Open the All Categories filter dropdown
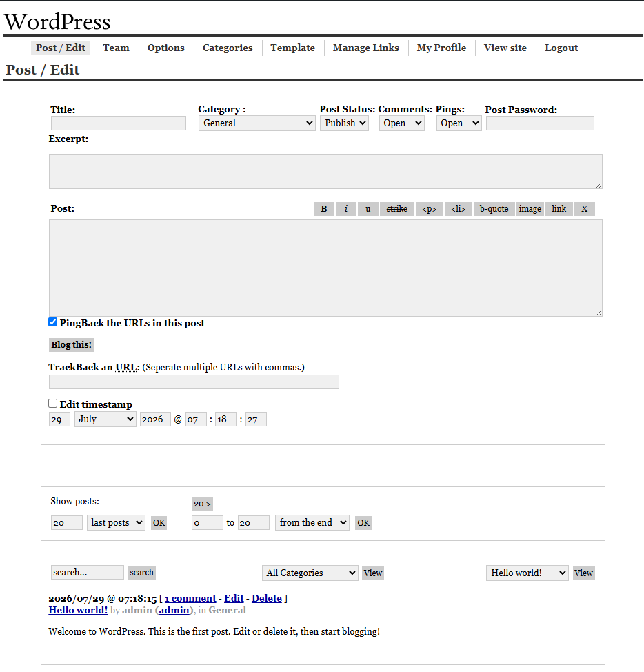Image resolution: width=644 pixels, height=672 pixels. (310, 573)
